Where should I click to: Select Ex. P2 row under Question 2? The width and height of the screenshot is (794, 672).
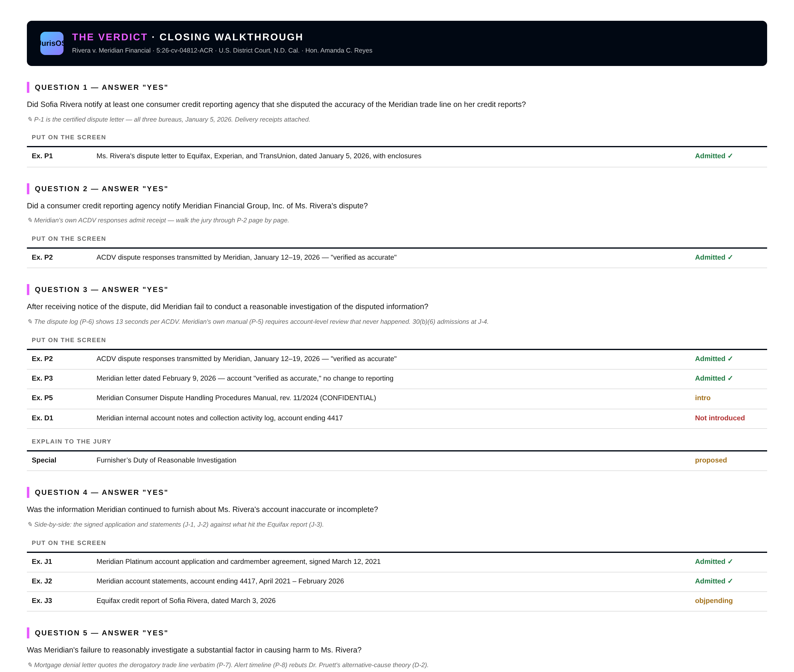pos(396,257)
